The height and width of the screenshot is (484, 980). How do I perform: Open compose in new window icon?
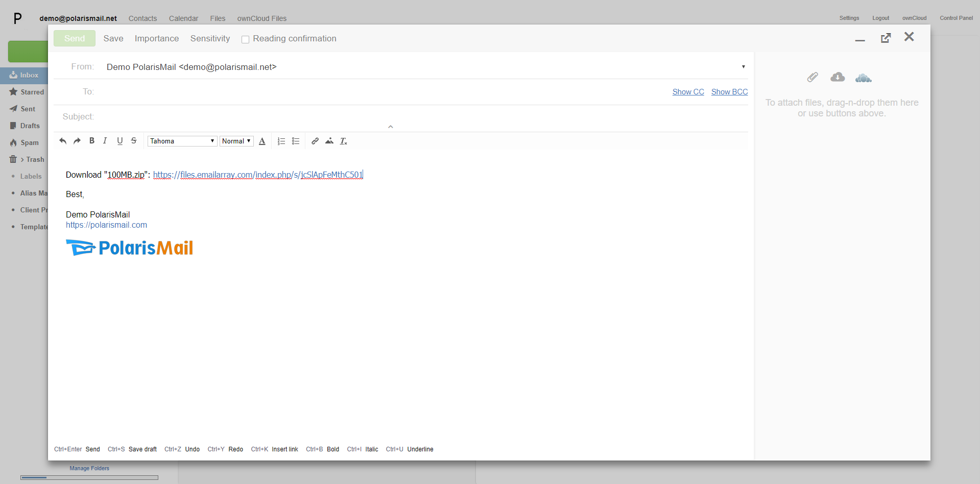(x=886, y=38)
